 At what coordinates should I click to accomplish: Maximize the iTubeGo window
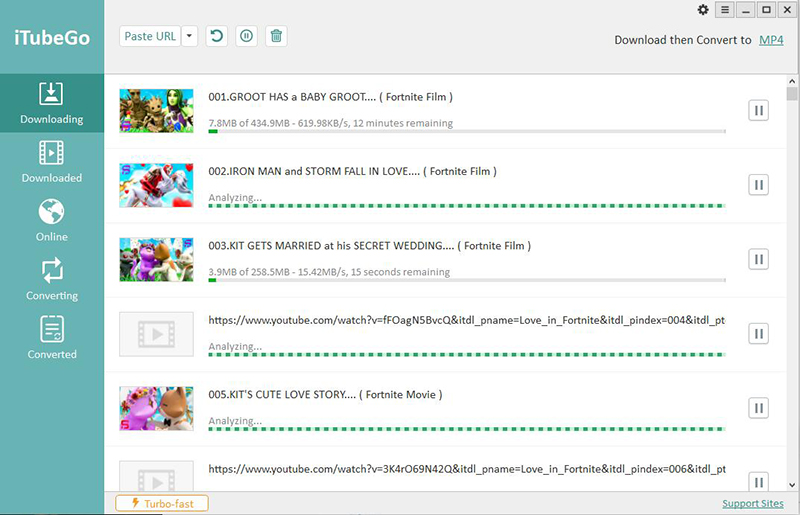pos(766,10)
